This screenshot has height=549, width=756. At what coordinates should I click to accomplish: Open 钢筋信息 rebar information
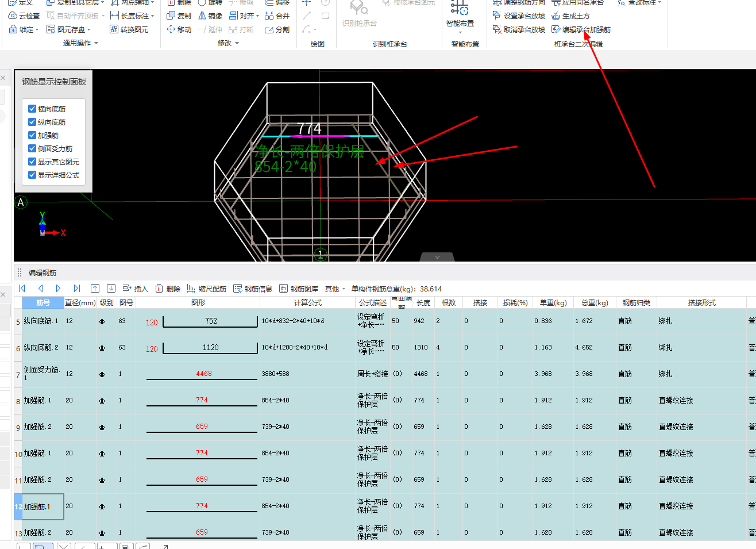(253, 289)
